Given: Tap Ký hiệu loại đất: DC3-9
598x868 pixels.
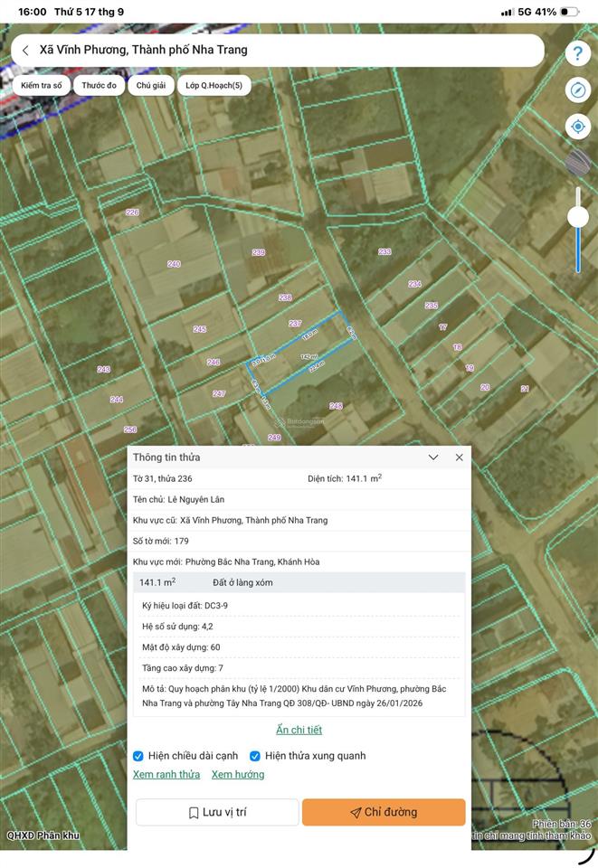Looking at the screenshot, I should (185, 606).
